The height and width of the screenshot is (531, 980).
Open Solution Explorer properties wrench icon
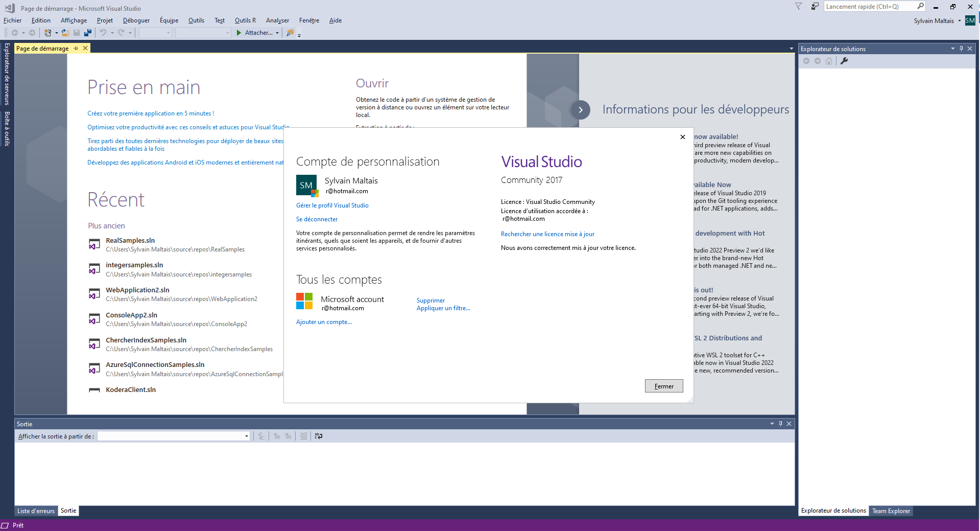click(844, 61)
